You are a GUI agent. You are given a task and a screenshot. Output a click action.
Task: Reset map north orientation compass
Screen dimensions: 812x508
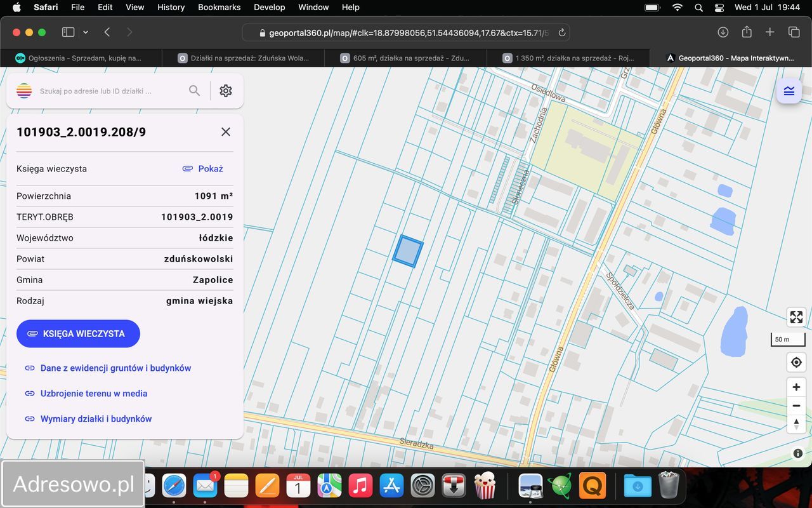pos(796,424)
